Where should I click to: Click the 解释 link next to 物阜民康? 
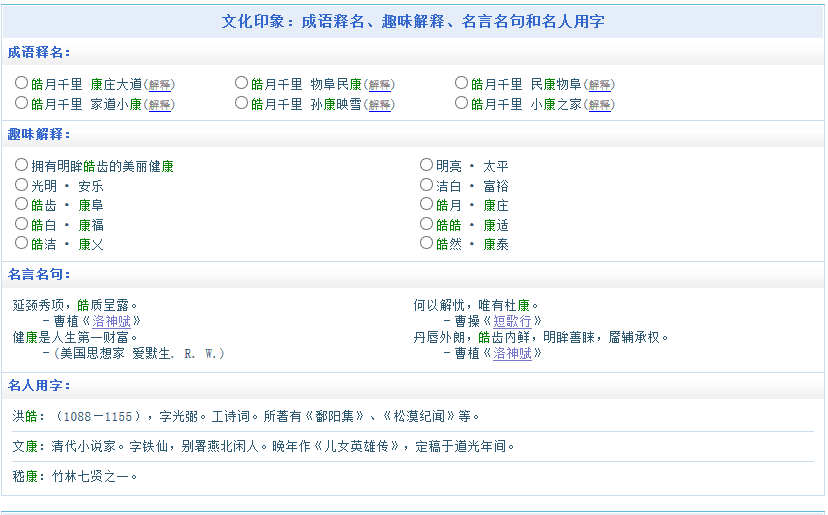tap(380, 85)
